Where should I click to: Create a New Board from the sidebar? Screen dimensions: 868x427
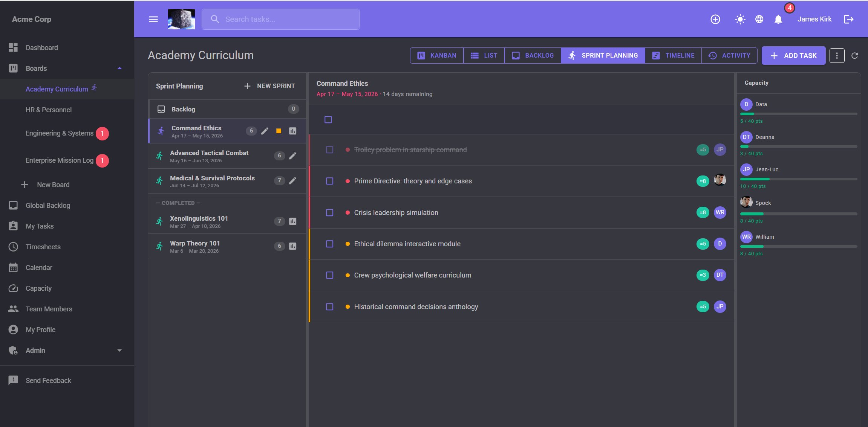[x=67, y=185]
